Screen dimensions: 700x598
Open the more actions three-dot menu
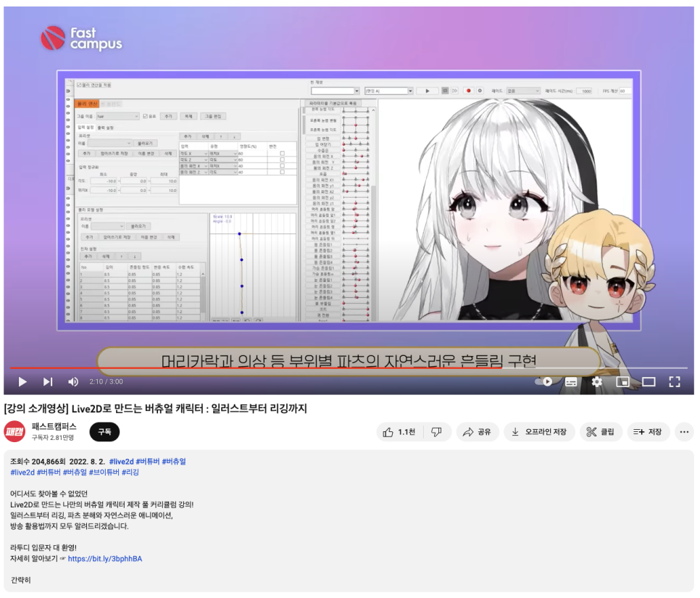[x=684, y=433]
